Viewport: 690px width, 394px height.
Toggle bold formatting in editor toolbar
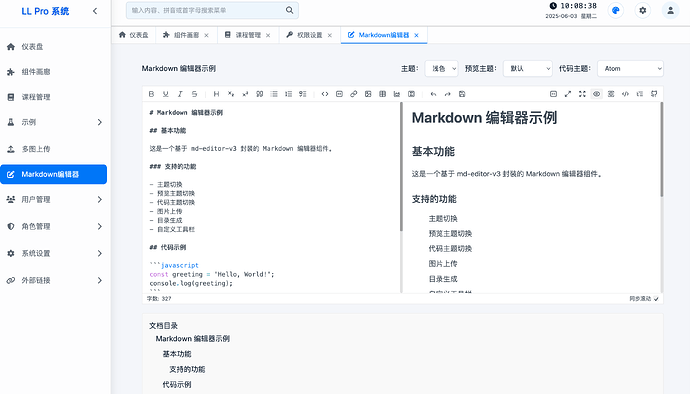tap(151, 94)
